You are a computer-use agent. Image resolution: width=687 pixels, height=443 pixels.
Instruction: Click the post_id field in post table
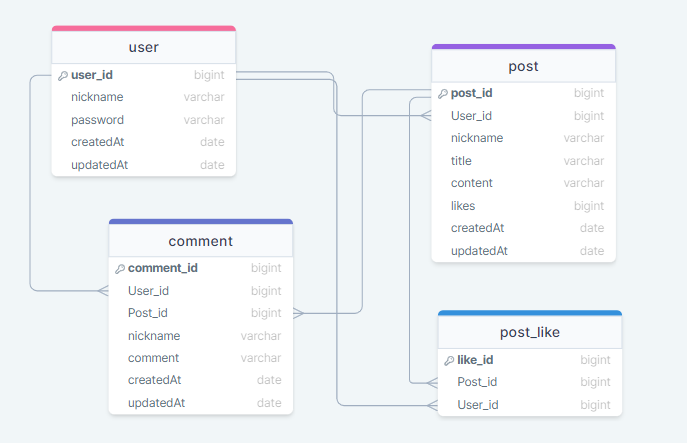tap(524, 93)
